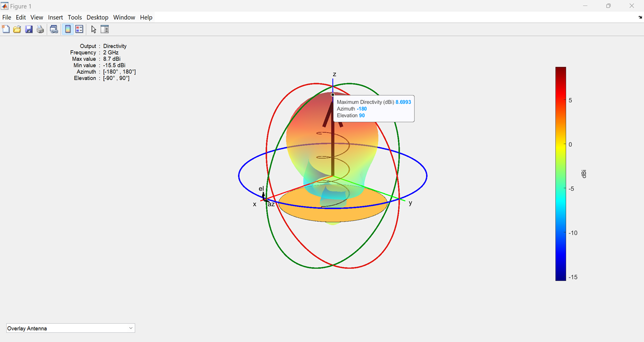This screenshot has height=342, width=644.
Task: Expand the Desktop menu
Action: point(97,17)
